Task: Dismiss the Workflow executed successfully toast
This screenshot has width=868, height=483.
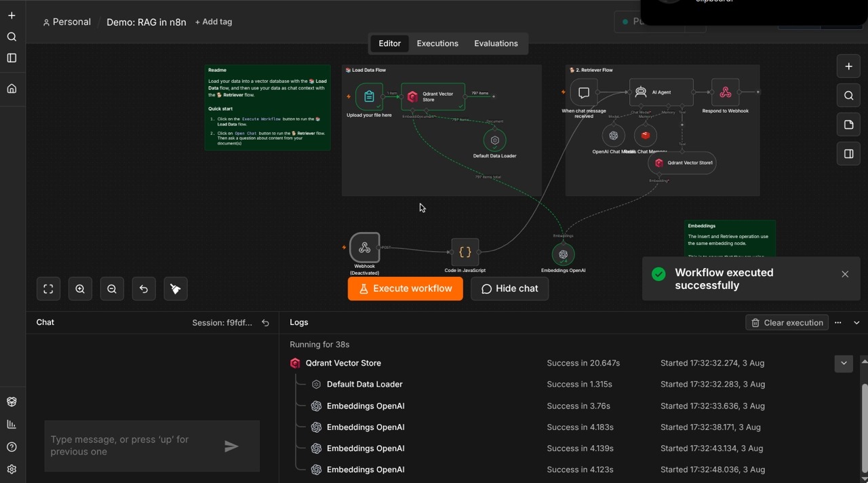Action: click(845, 274)
